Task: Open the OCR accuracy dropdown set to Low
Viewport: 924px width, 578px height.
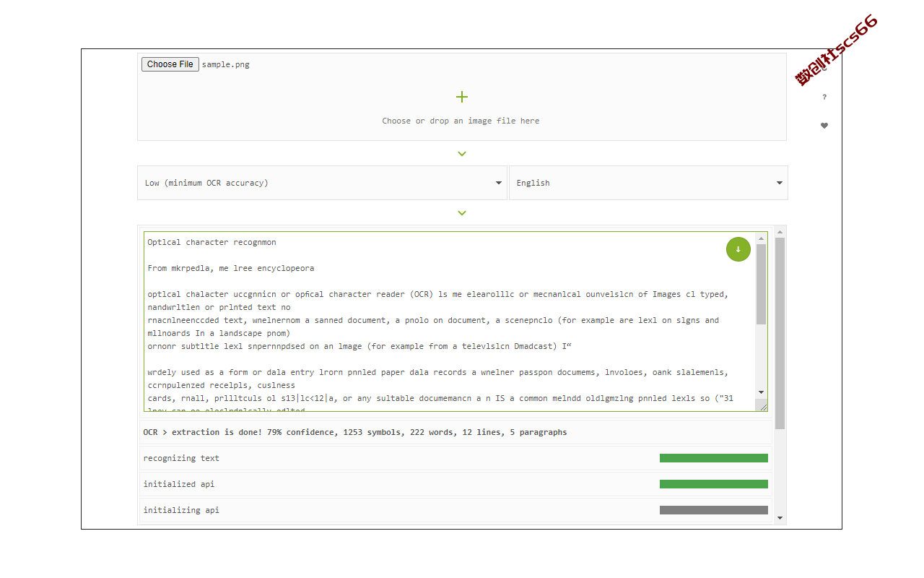Action: 322,183
